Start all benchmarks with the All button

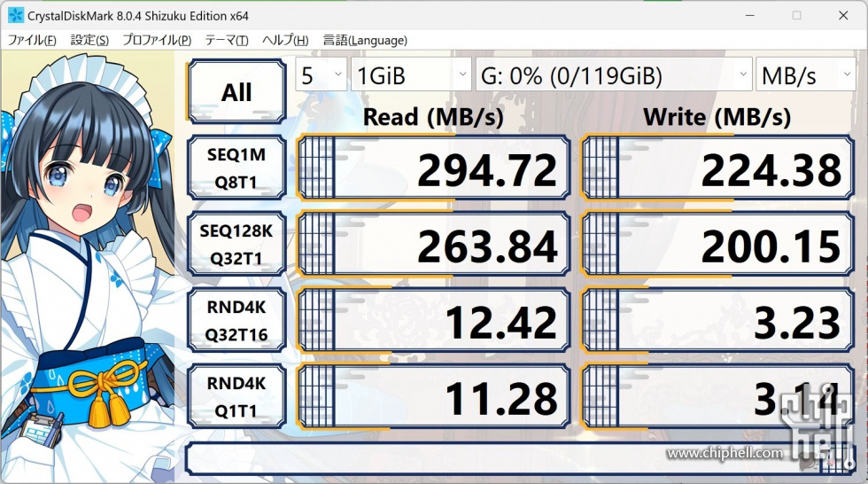coord(237,92)
